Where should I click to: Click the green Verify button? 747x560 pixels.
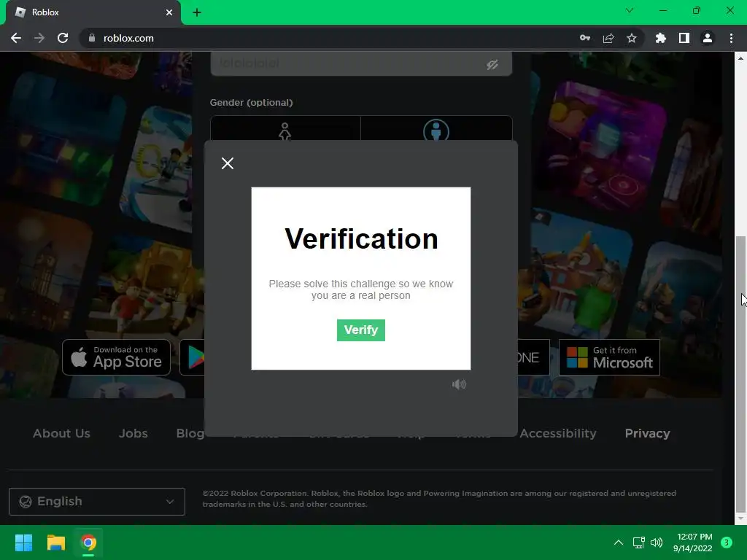pyautogui.click(x=360, y=330)
